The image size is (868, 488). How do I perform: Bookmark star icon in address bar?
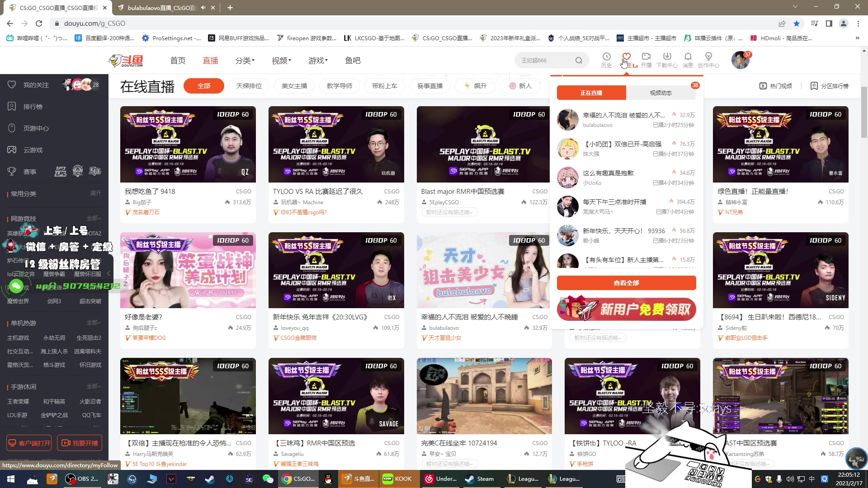pyautogui.click(x=797, y=23)
